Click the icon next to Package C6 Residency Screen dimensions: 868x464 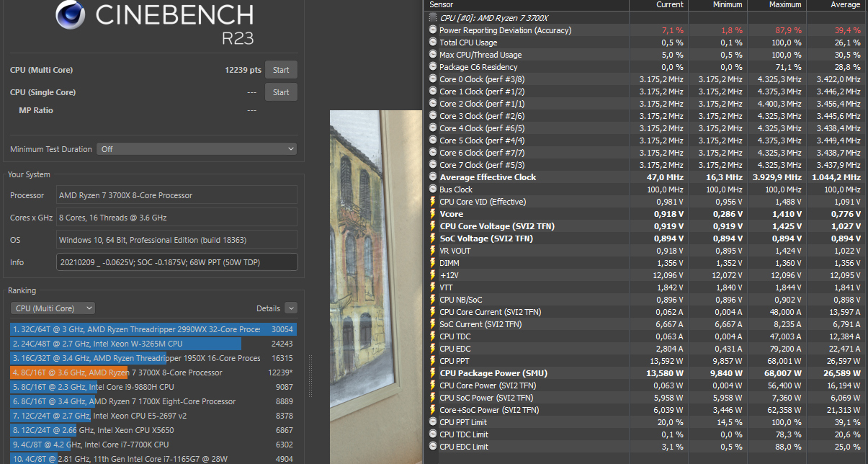click(433, 67)
